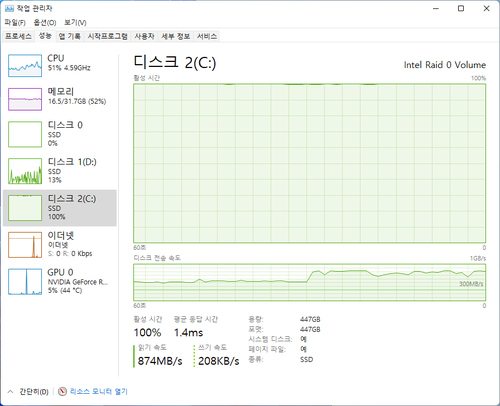Image resolution: width=500 pixels, height=406 pixels.
Task: Click the resource monitor icon
Action: point(62,391)
